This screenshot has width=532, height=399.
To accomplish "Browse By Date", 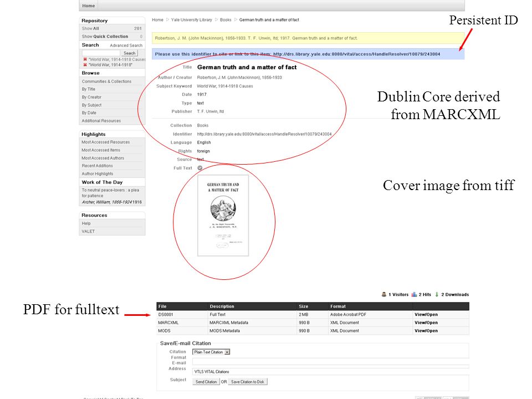I will point(89,113).
